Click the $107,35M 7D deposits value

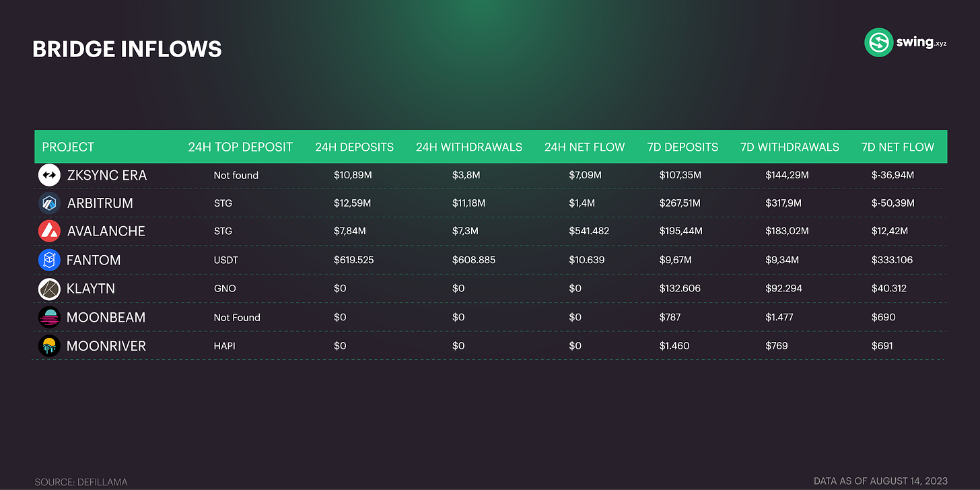tap(680, 175)
